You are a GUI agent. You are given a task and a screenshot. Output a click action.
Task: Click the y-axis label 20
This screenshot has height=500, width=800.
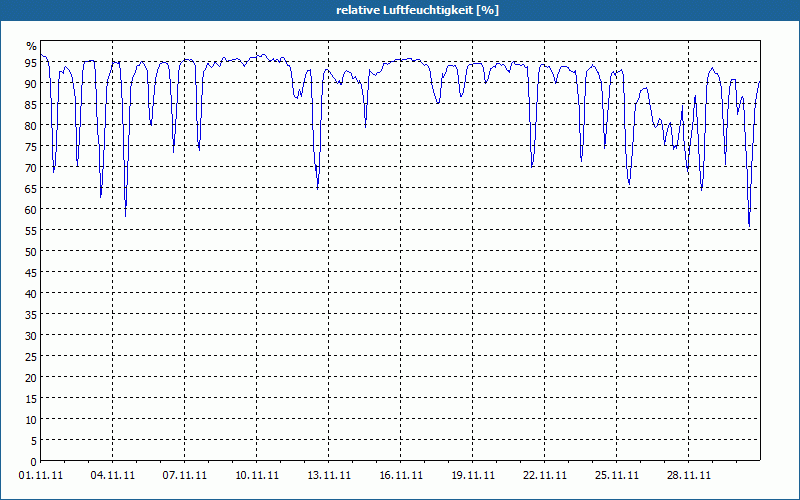[x=31, y=378]
